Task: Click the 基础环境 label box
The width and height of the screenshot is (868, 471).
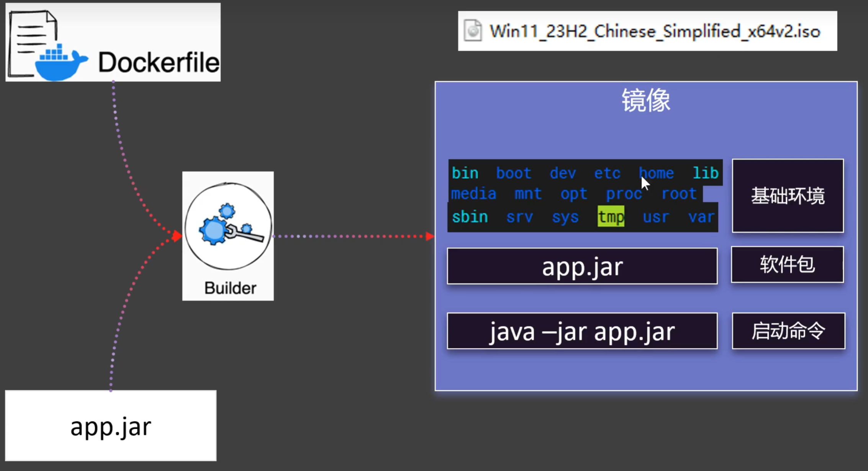Action: tap(788, 196)
